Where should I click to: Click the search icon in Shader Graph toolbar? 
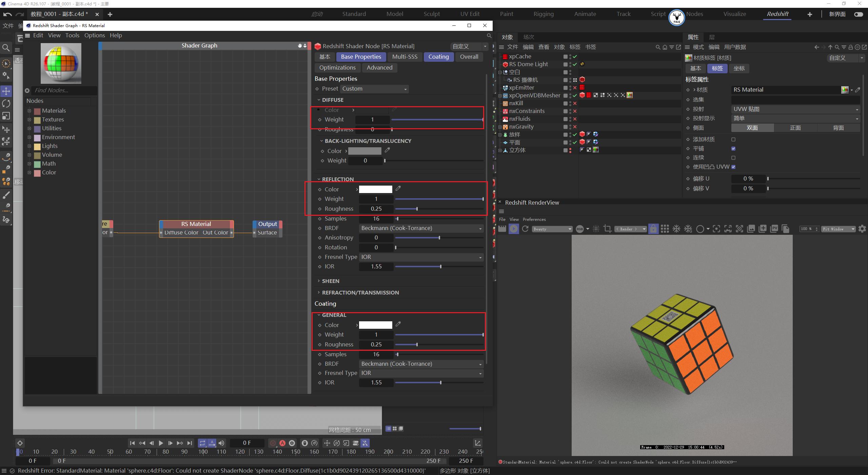coord(489,35)
